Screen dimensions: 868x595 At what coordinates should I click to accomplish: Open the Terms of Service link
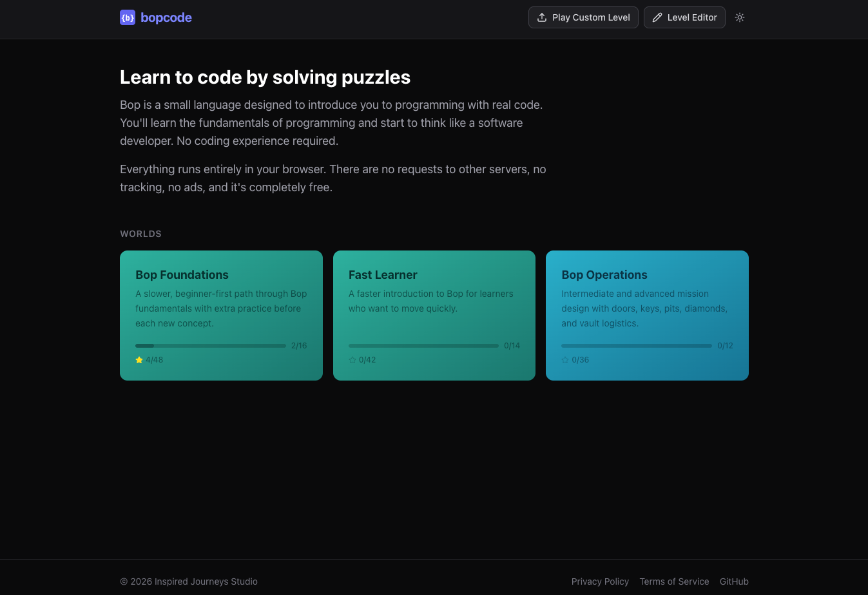coord(674,581)
